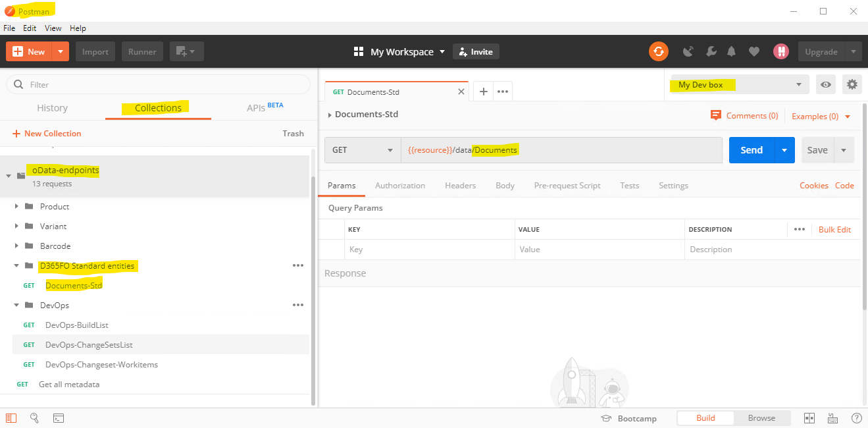Viewport: 868px width, 428px height.
Task: Collapse the oData-endpoints collection
Action: click(x=9, y=176)
